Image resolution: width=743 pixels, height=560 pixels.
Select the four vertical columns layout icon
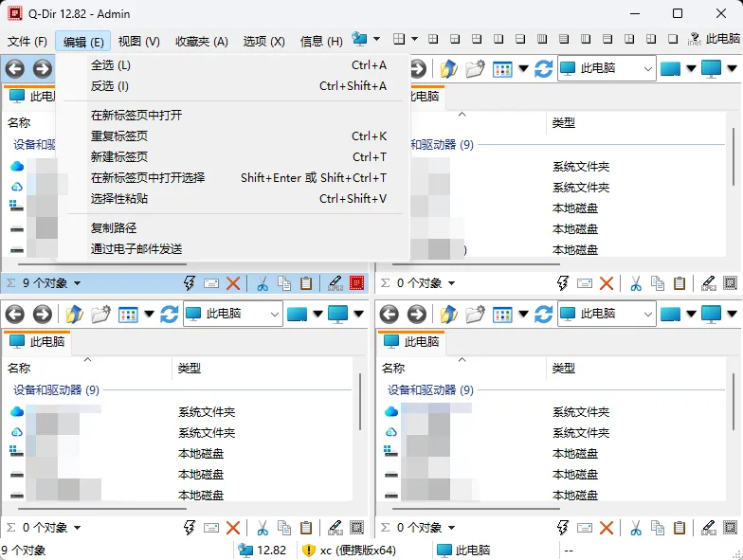pyautogui.click(x=542, y=39)
